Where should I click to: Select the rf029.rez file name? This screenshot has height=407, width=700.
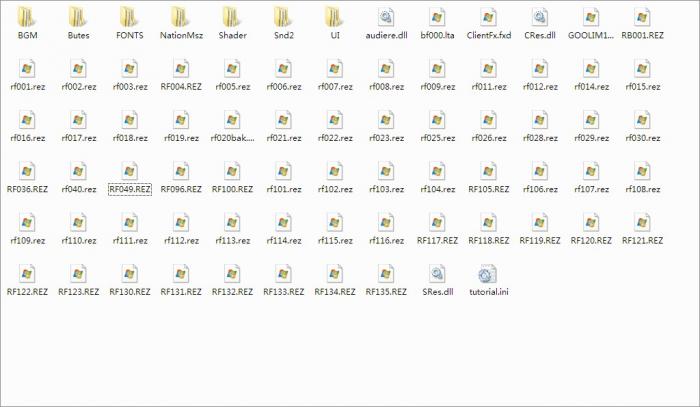click(x=591, y=138)
